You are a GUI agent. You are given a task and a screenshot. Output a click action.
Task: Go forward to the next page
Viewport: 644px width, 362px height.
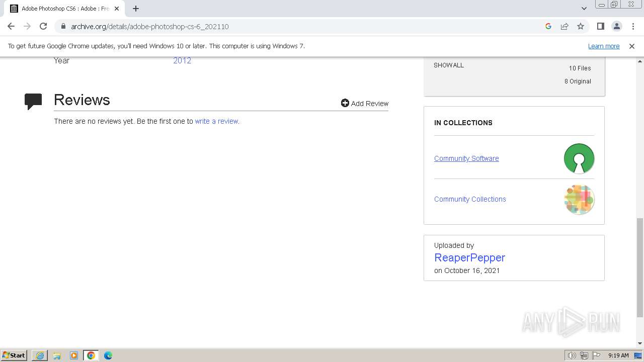point(27,26)
